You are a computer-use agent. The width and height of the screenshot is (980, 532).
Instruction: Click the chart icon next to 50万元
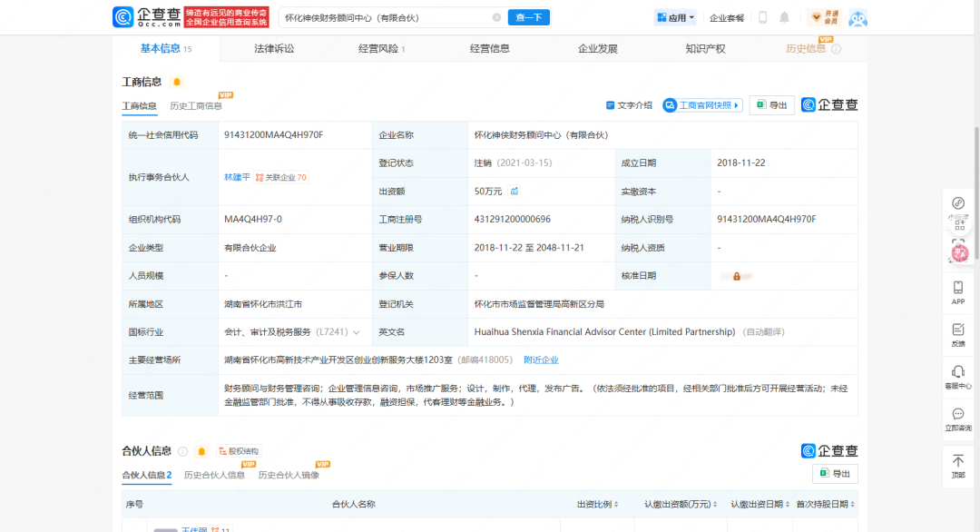coord(514,192)
